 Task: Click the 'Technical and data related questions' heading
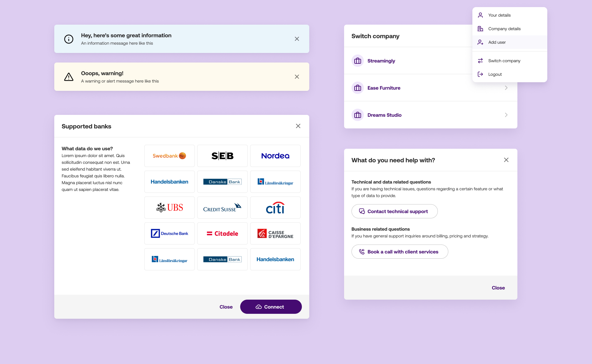(x=391, y=182)
